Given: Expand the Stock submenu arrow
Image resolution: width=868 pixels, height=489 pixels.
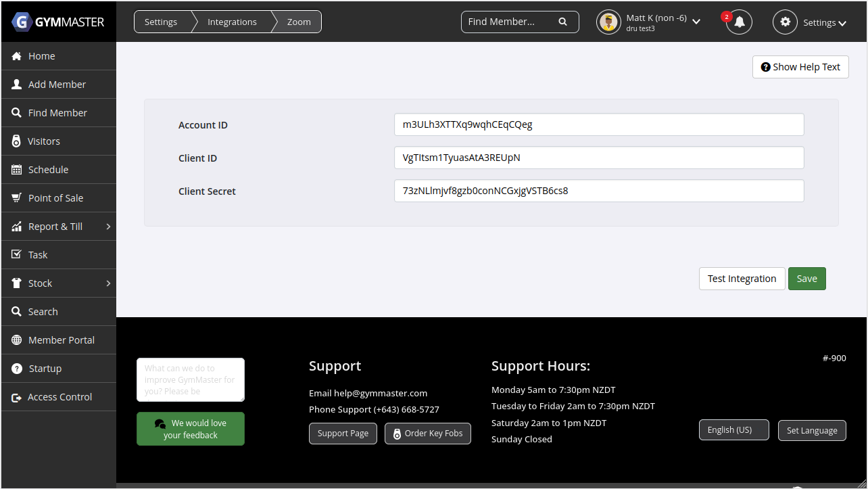Looking at the screenshot, I should (108, 283).
